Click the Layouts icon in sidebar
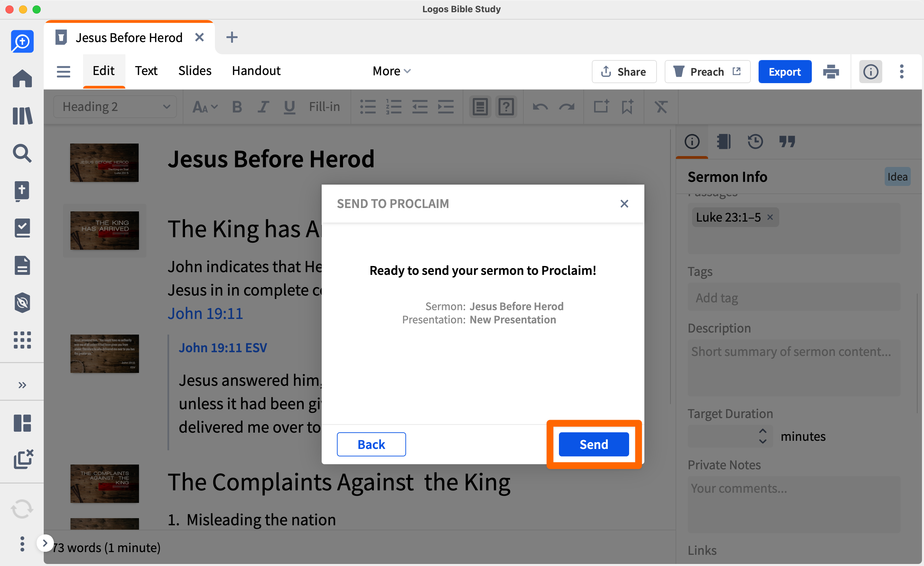924x566 pixels. (22, 423)
